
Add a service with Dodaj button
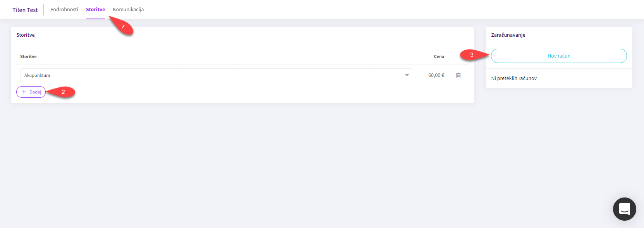tap(31, 92)
